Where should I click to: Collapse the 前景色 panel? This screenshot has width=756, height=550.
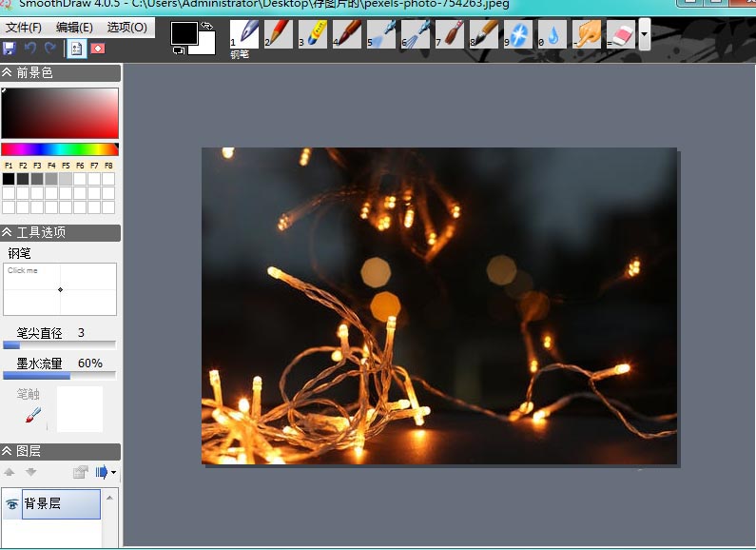[x=7, y=73]
